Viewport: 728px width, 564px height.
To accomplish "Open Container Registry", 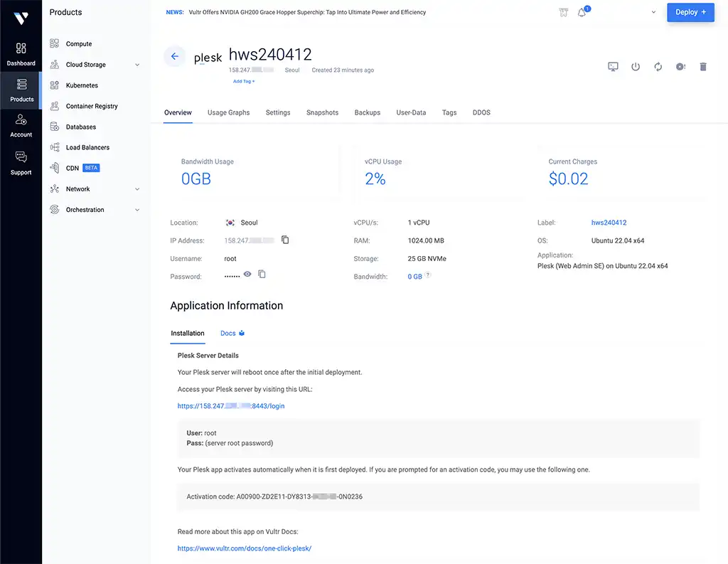I will coord(92,106).
